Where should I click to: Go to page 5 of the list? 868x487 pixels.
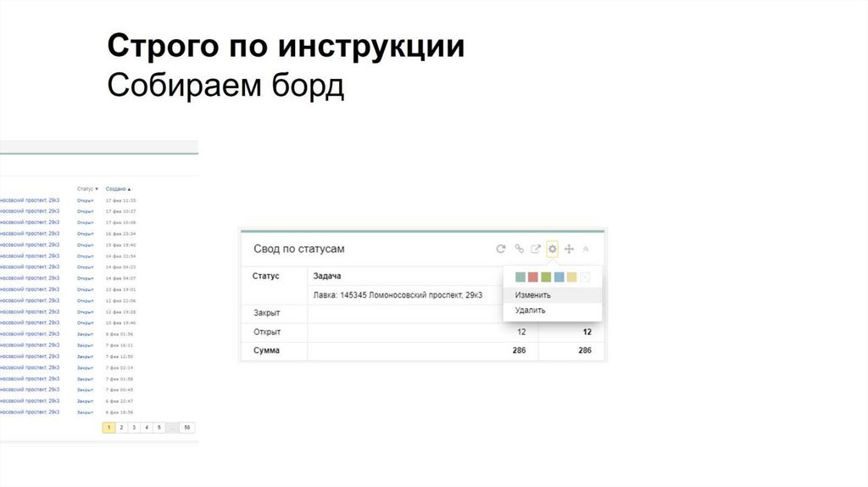159,428
